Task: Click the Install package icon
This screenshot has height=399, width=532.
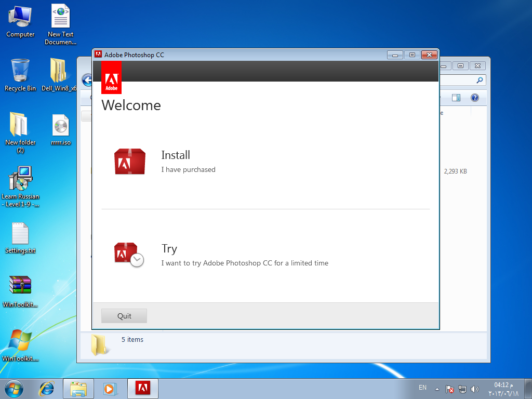Action: (x=129, y=162)
